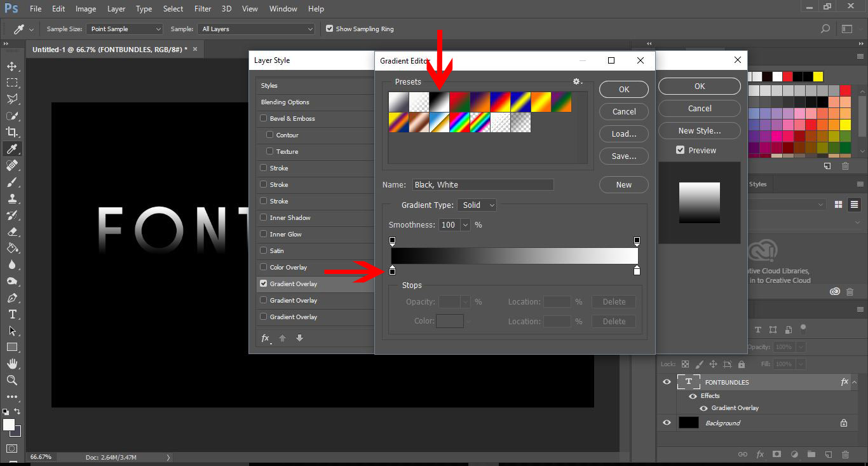Click New Style... in Layer Style

point(700,131)
